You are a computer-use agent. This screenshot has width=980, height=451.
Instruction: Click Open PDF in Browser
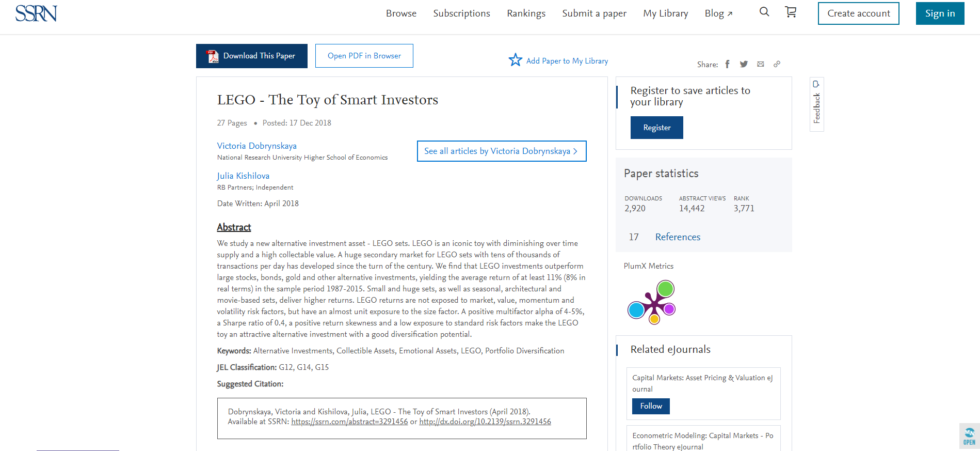pos(364,56)
